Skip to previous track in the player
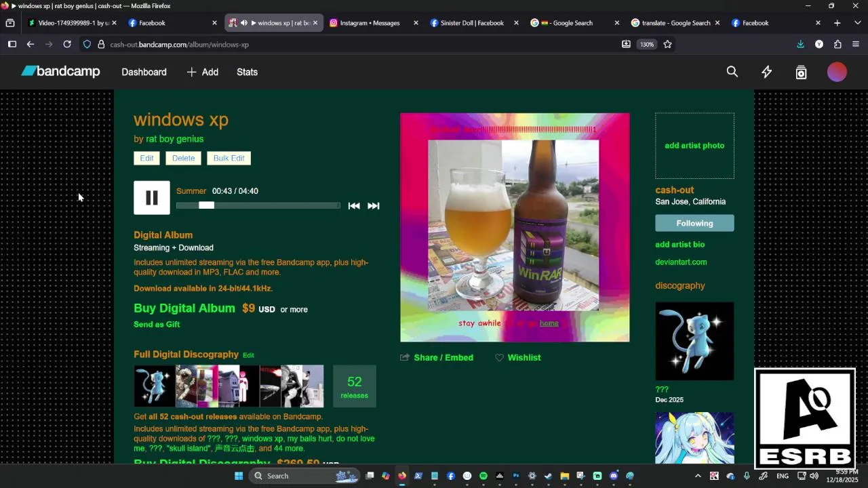The image size is (868, 488). pos(354,206)
